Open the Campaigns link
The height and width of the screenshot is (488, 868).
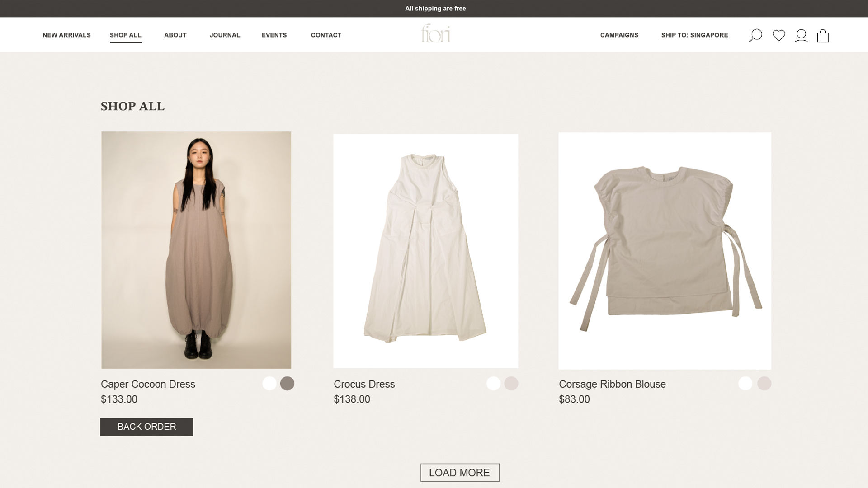tap(619, 35)
